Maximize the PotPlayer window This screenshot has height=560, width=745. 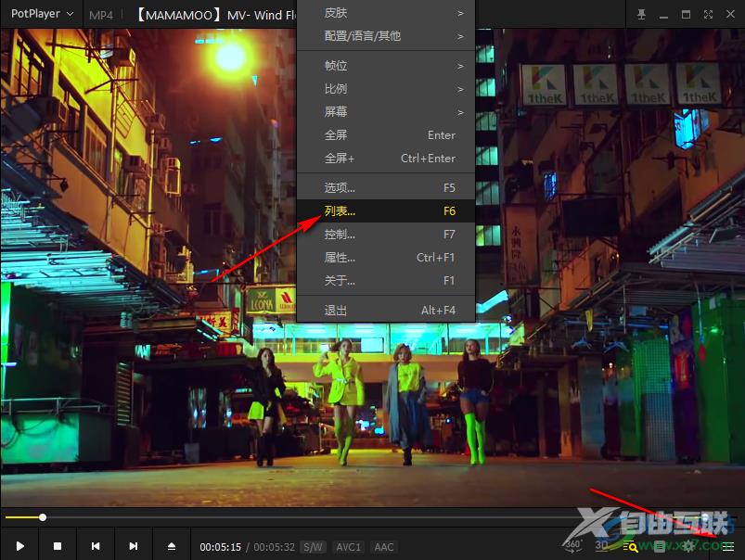(686, 14)
